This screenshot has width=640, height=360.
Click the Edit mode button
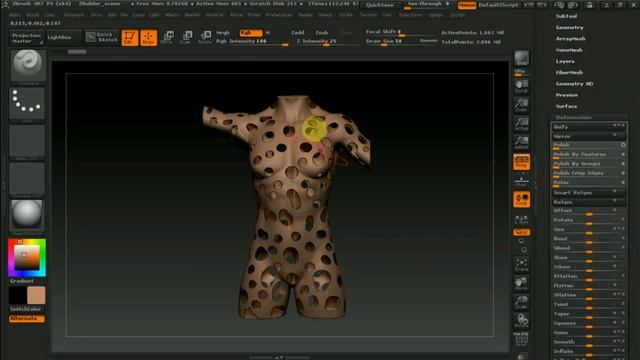(130, 38)
